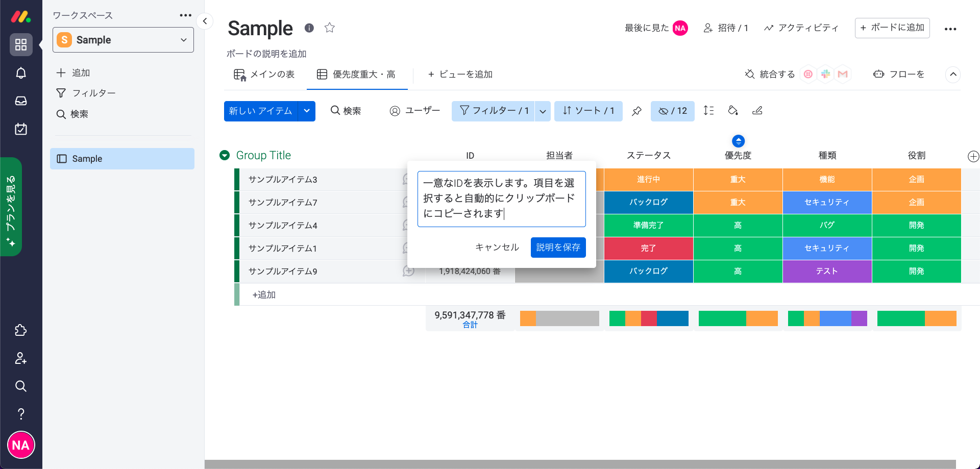Select the 優先度重大・高 view tab

coord(357,75)
